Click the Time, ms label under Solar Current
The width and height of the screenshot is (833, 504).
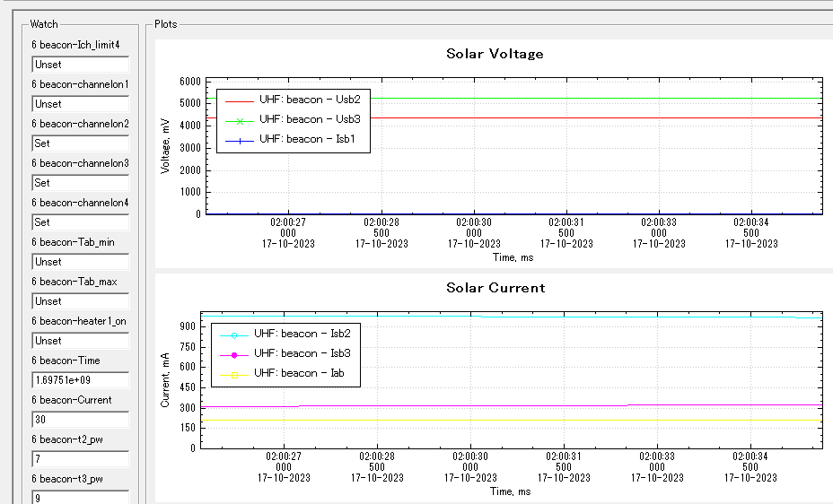click(510, 491)
